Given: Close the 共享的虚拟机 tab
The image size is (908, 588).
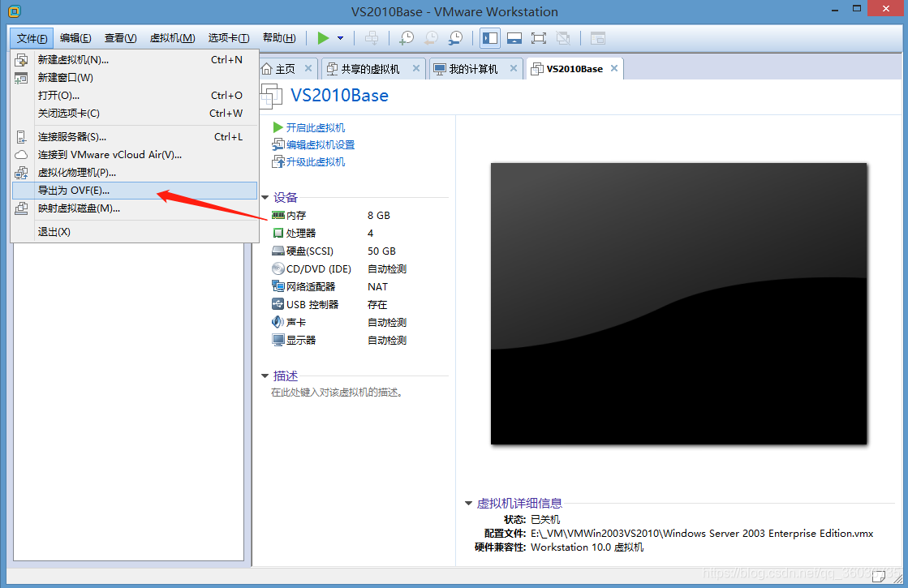Looking at the screenshot, I should (416, 68).
